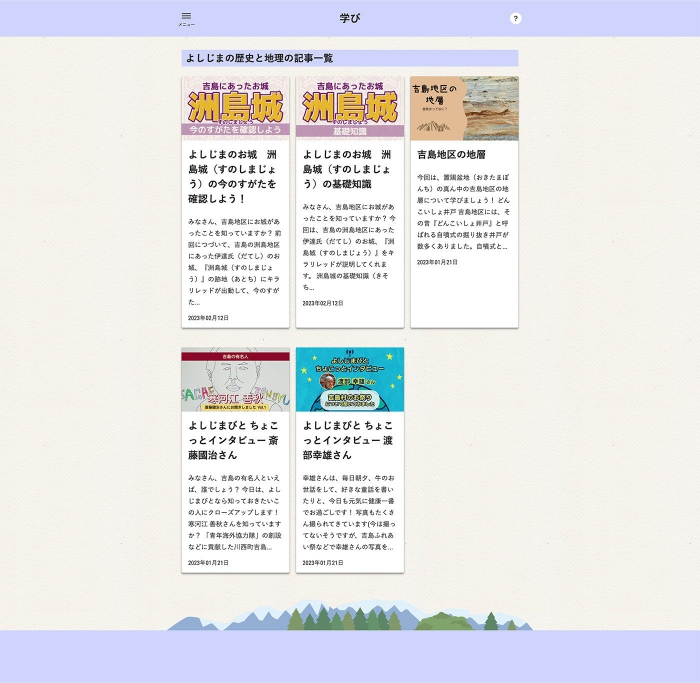700x683 pixels.
Task: Click the 斎藤國治さん article excerpt text
Action: 235,513
